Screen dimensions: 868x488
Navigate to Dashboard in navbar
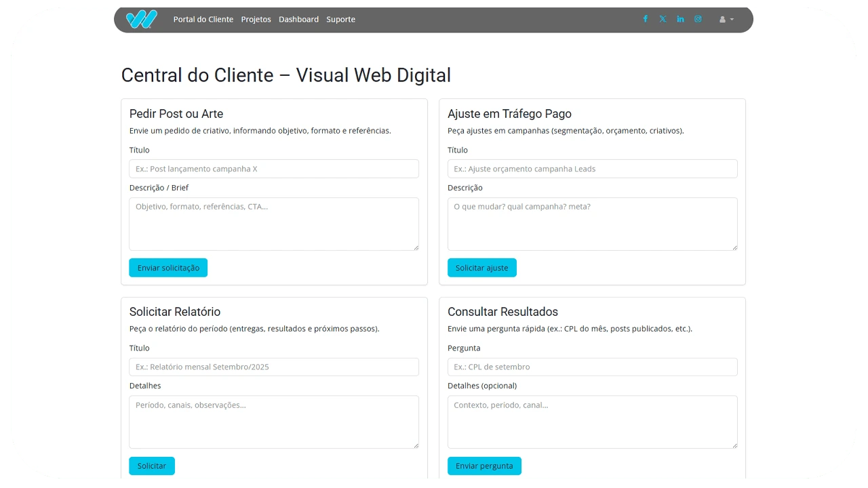298,20
